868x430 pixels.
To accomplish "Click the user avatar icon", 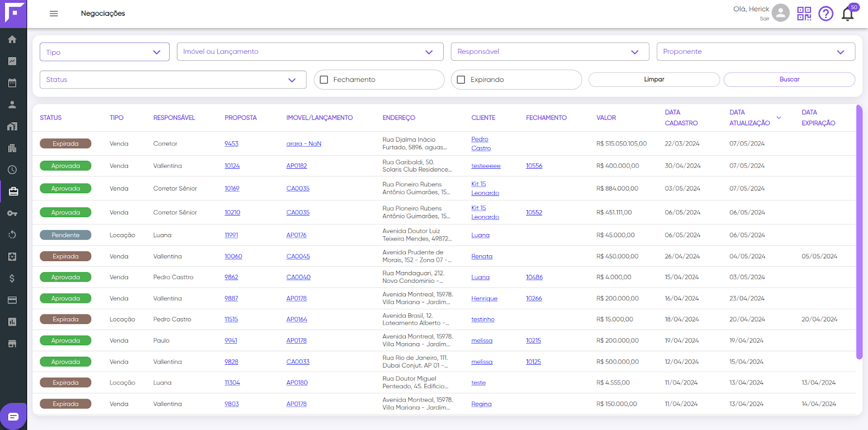I will 780,12.
